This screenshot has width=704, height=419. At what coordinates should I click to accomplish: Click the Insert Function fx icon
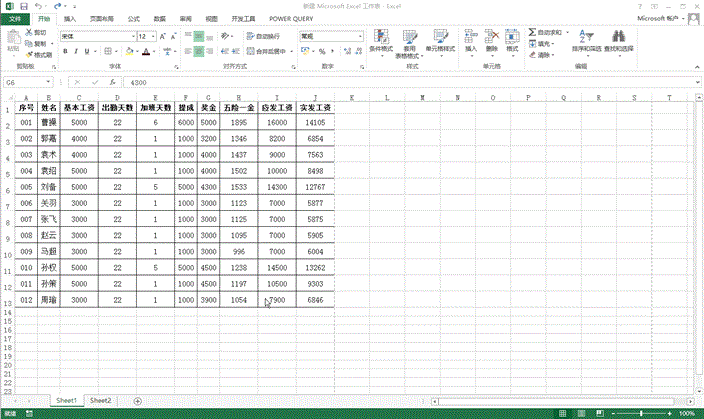111,82
